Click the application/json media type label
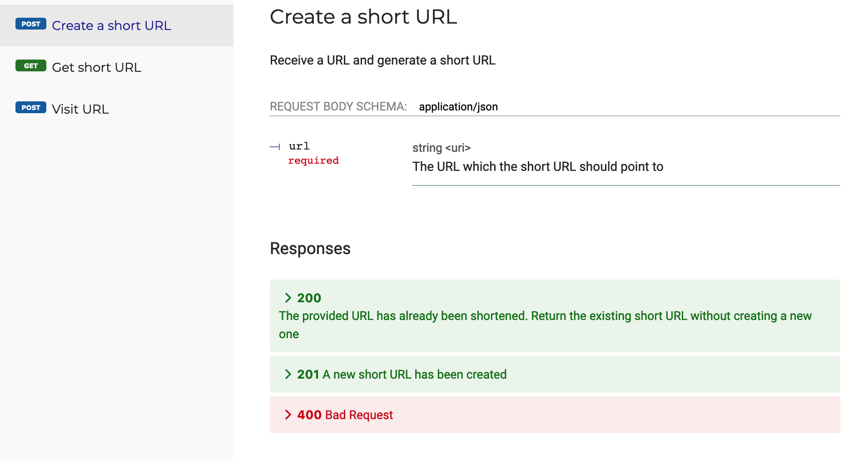This screenshot has height=460, width=868. 458,106
